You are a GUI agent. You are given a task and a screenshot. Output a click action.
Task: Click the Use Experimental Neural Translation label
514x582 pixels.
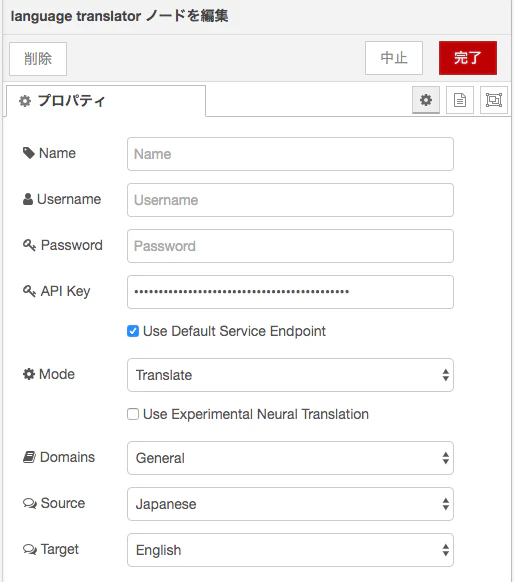(256, 414)
